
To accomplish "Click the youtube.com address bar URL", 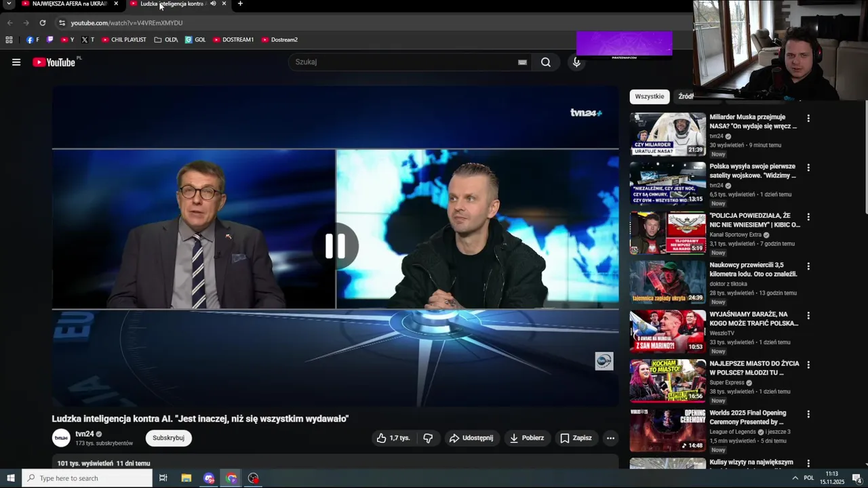I will coord(127,23).
